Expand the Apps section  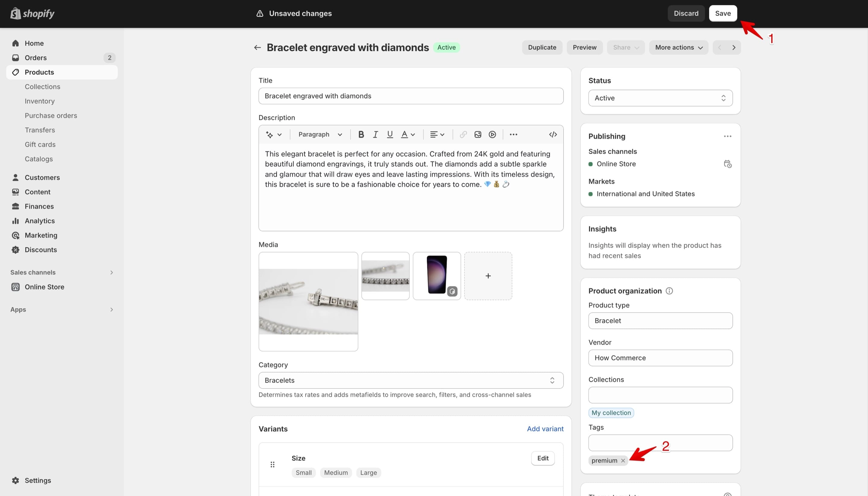[62, 310]
